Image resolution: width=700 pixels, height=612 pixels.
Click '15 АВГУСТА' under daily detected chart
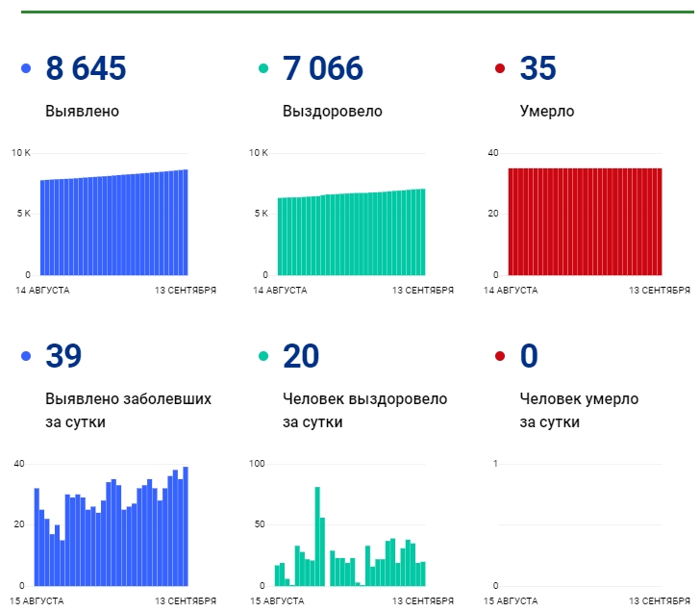click(37, 601)
